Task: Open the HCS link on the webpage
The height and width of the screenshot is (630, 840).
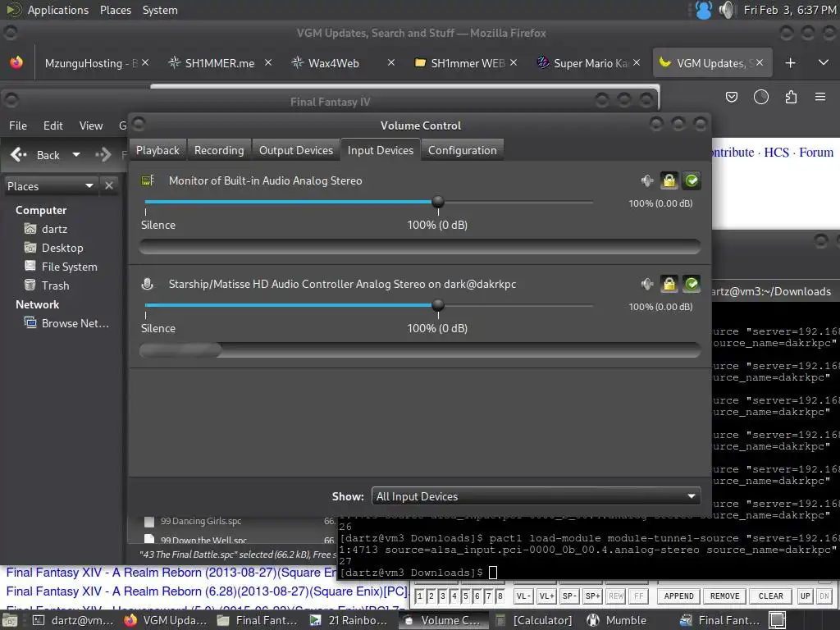Action: [776, 153]
